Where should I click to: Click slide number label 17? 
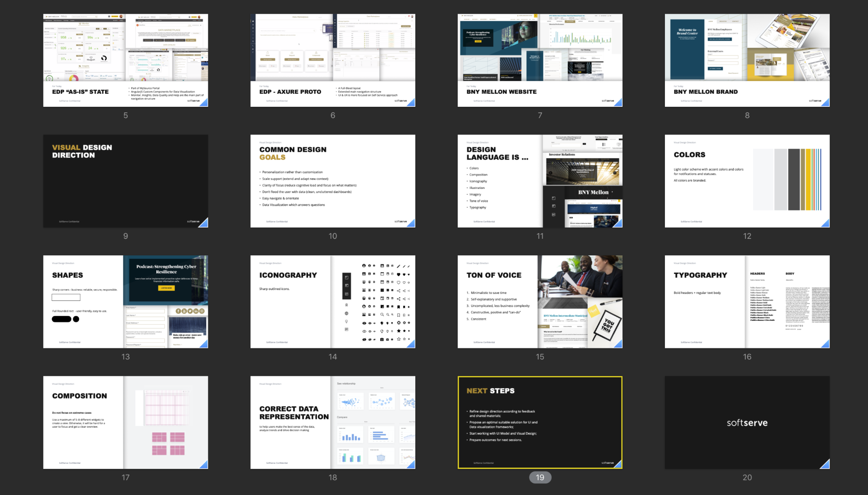[x=125, y=477]
